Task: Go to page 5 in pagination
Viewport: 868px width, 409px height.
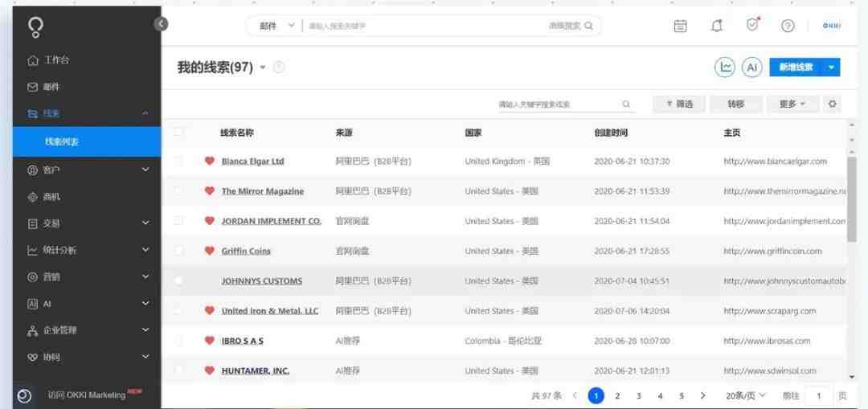Action: point(682,395)
